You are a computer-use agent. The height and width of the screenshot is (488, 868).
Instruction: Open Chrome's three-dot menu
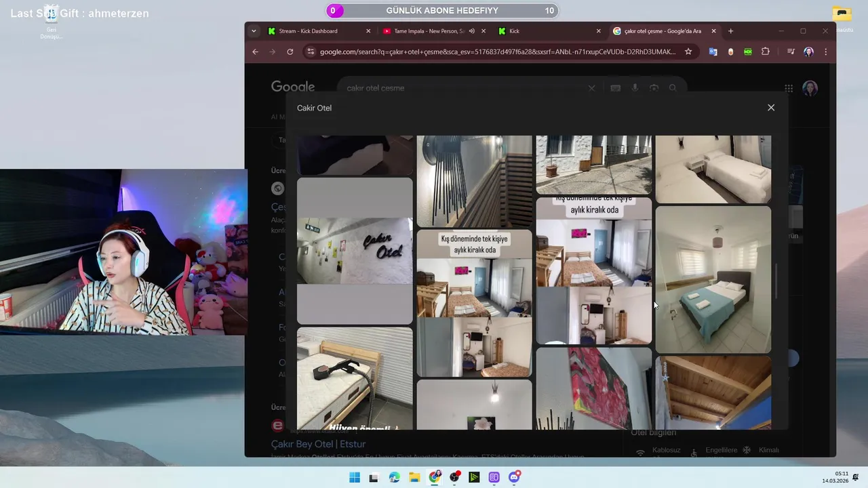825,52
